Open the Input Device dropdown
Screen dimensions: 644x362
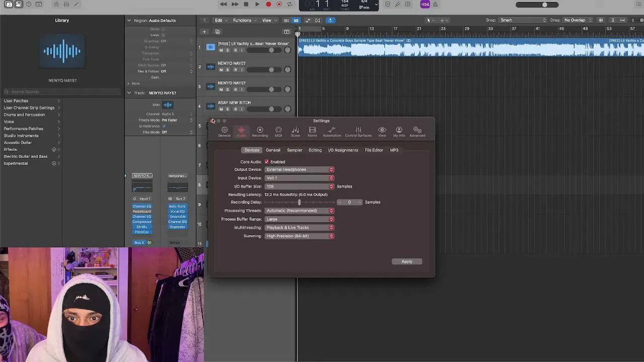tap(299, 178)
